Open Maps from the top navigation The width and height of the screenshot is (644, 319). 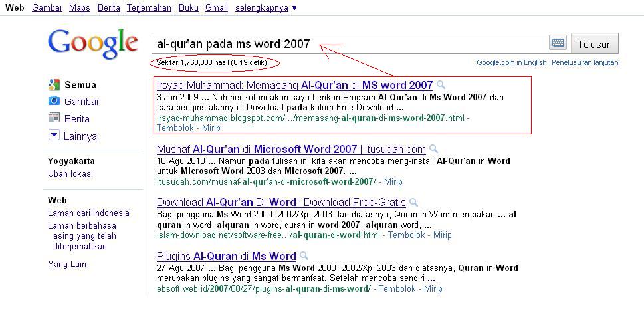(x=80, y=8)
